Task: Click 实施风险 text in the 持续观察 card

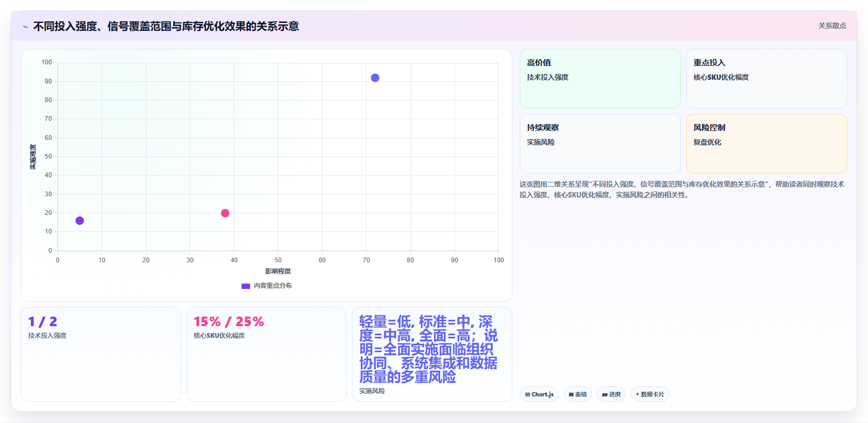Action: click(541, 142)
